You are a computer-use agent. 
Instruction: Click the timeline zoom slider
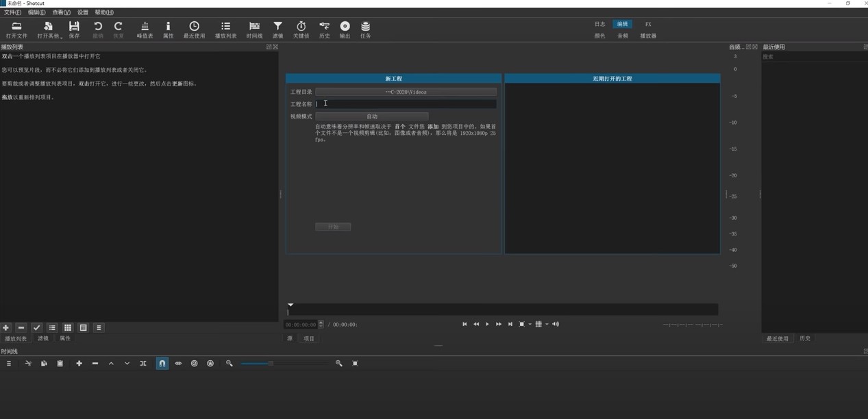pos(284,364)
